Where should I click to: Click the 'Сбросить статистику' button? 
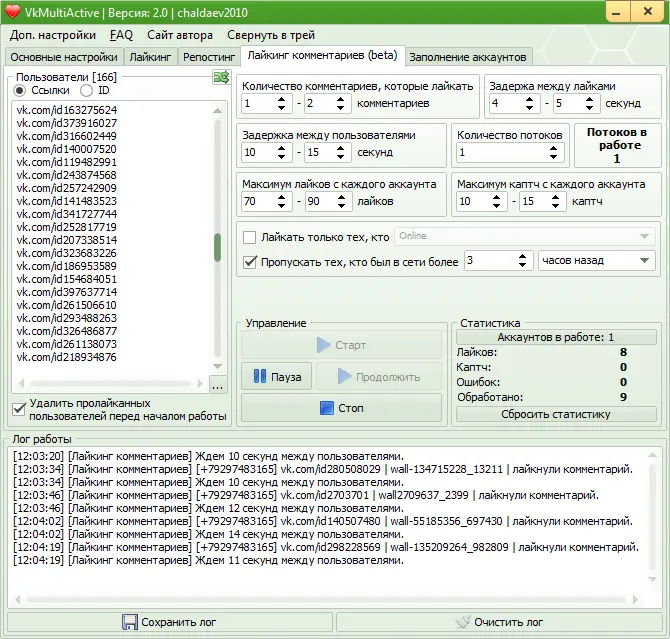pyautogui.click(x=556, y=414)
